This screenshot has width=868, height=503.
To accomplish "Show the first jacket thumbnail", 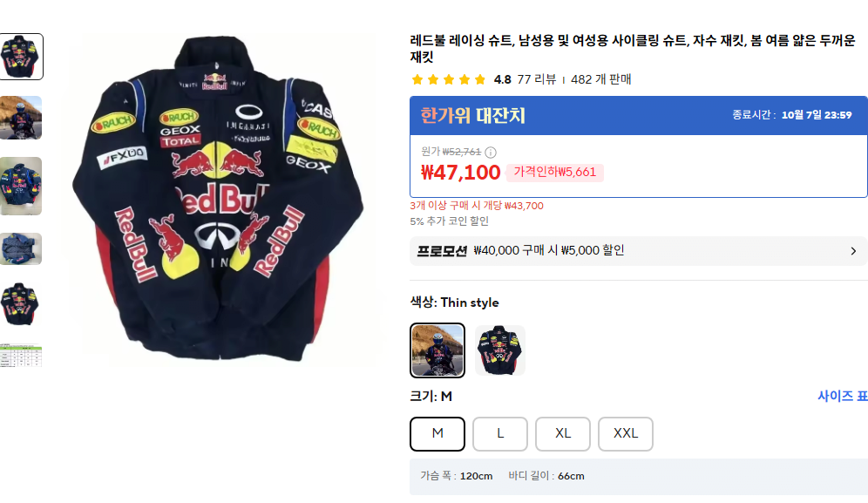I will (21, 57).
